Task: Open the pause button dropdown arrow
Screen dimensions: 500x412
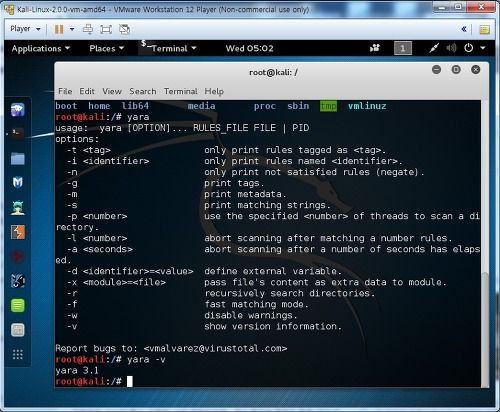Action: [72, 29]
